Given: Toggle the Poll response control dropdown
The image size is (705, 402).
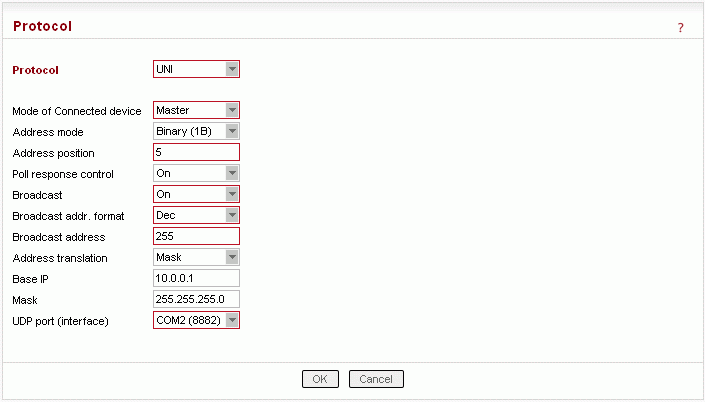Looking at the screenshot, I should pos(196,173).
